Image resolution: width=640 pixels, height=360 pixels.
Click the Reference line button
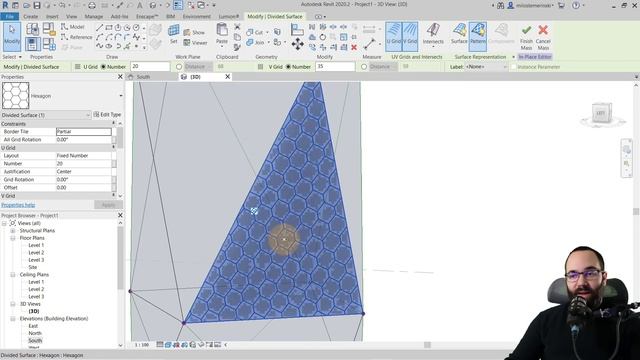(77, 37)
